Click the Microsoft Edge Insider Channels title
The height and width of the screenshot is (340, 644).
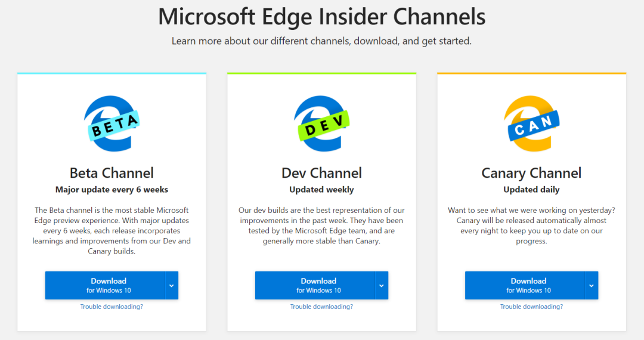[x=322, y=17]
